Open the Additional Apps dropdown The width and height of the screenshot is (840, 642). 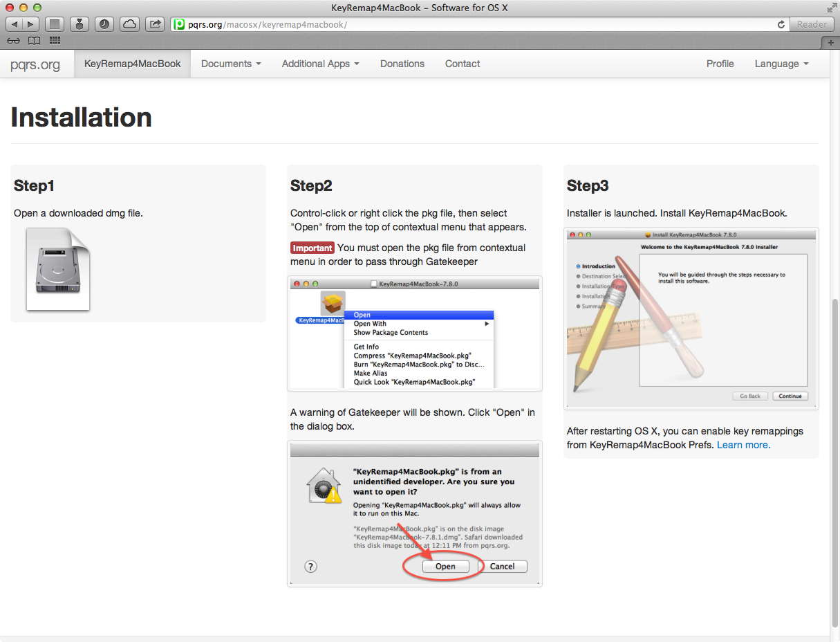[x=320, y=64]
